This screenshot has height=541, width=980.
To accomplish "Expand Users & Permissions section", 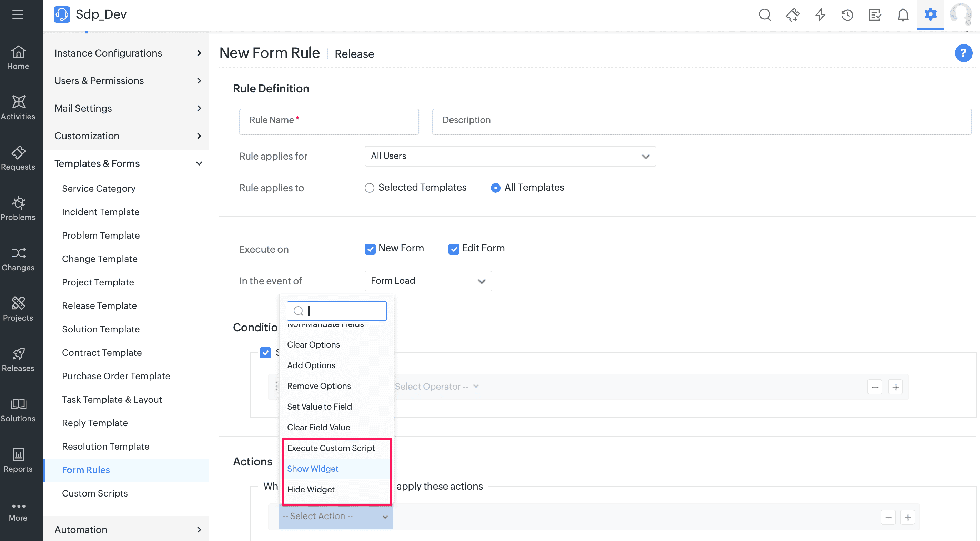I will pos(126,81).
